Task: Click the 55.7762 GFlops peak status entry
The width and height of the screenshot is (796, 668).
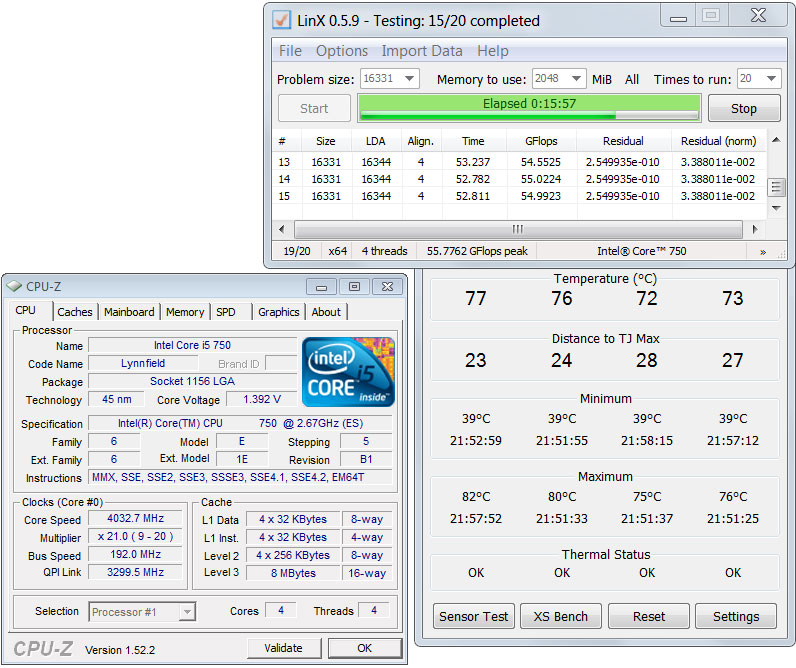Action: click(477, 251)
